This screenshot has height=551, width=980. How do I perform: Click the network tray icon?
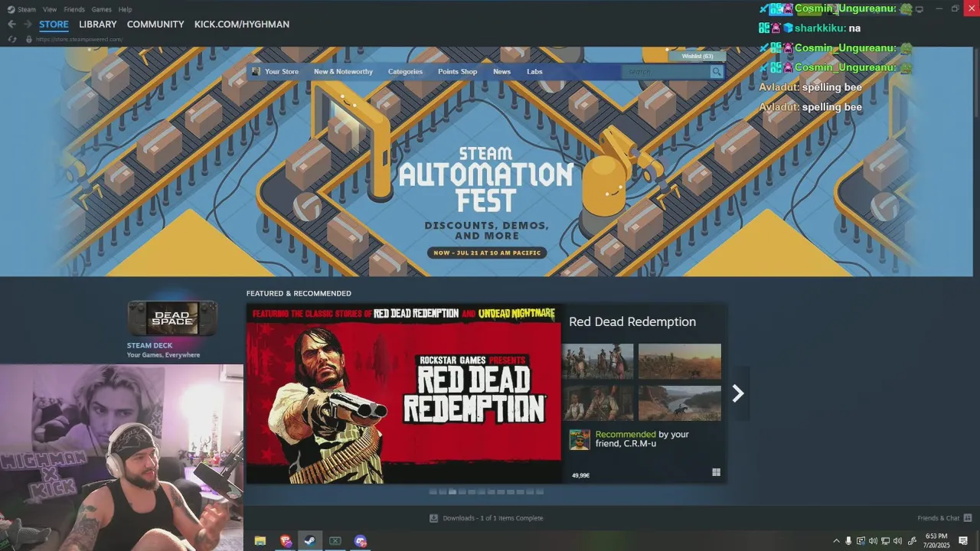885,541
